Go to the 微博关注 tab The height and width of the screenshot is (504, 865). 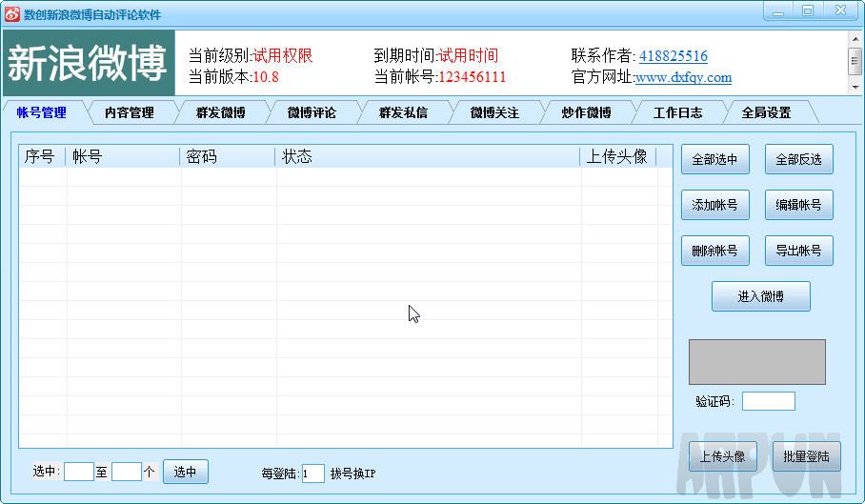(x=494, y=112)
